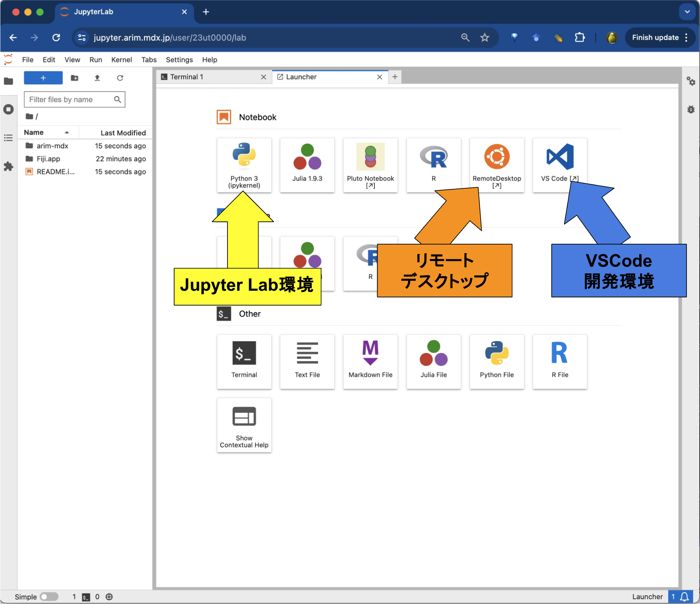Click the Filter files by name field
700x604 pixels.
tap(74, 100)
